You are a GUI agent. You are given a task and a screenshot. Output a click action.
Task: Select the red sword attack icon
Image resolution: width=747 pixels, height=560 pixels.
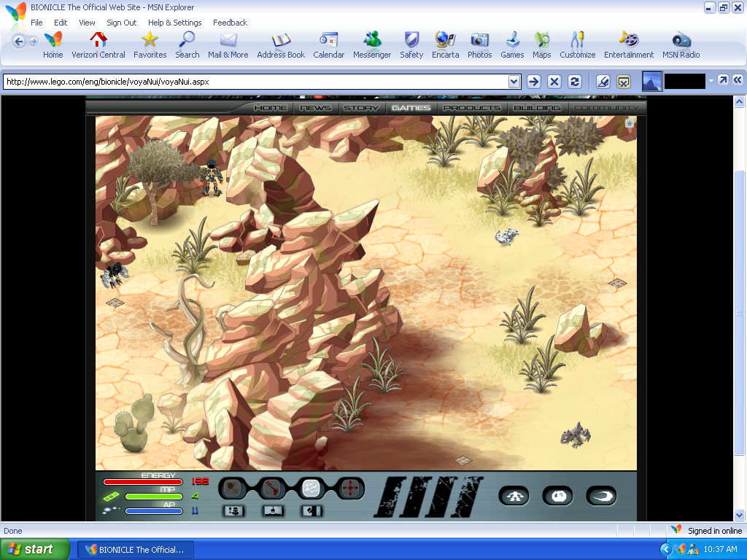(271, 489)
